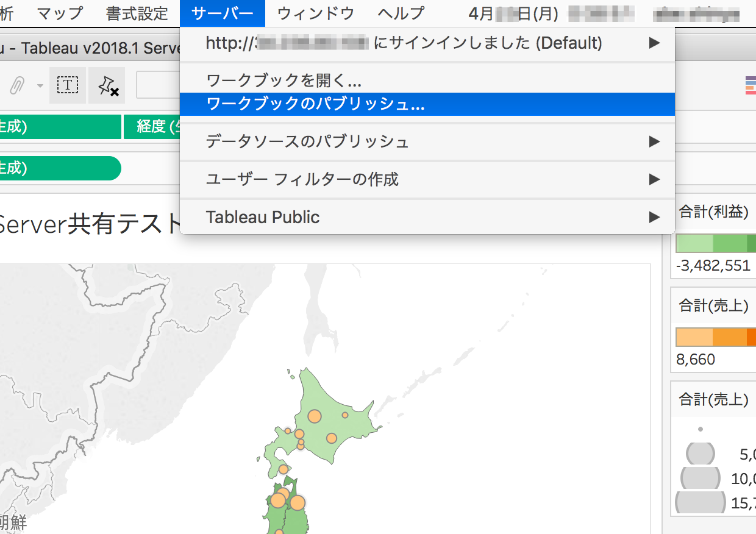Click the green 経度(生成) field pill
This screenshot has width=756, height=534.
152,127
